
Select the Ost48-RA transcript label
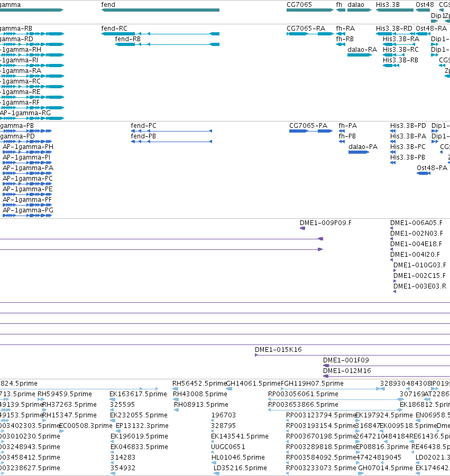[431, 28]
